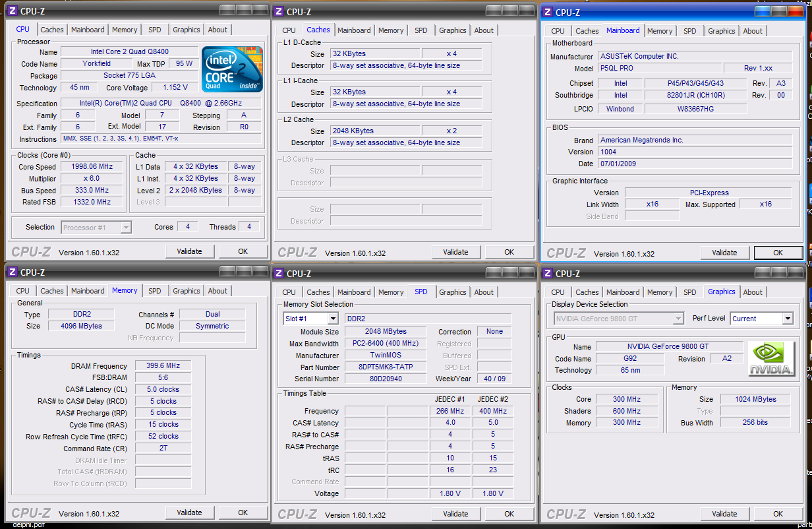Image resolution: width=812 pixels, height=529 pixels.
Task: Click the Intel Core 2 Quad logo
Action: pyautogui.click(x=231, y=69)
